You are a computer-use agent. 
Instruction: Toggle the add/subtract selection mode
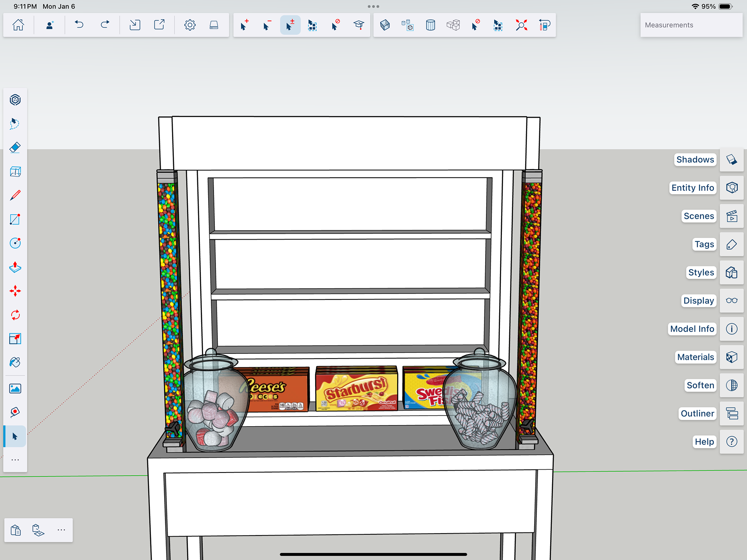point(290,25)
